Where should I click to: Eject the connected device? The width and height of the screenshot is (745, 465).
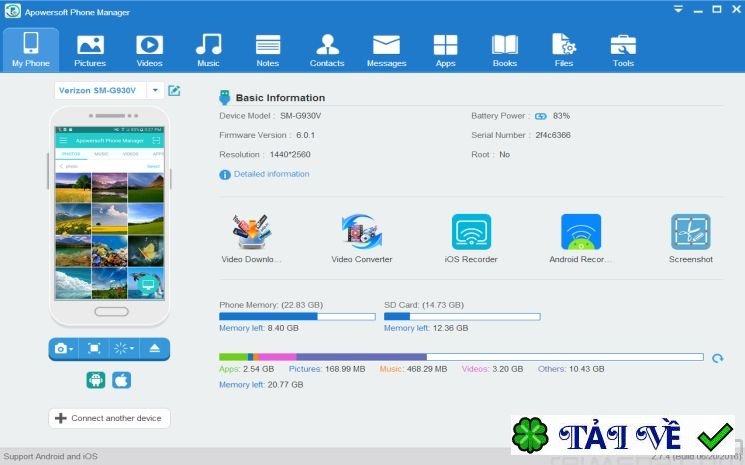coord(154,349)
